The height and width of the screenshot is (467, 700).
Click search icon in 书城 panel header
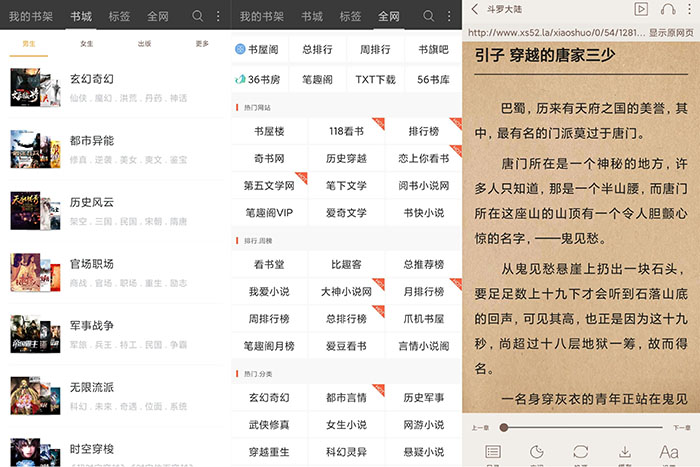point(198,16)
